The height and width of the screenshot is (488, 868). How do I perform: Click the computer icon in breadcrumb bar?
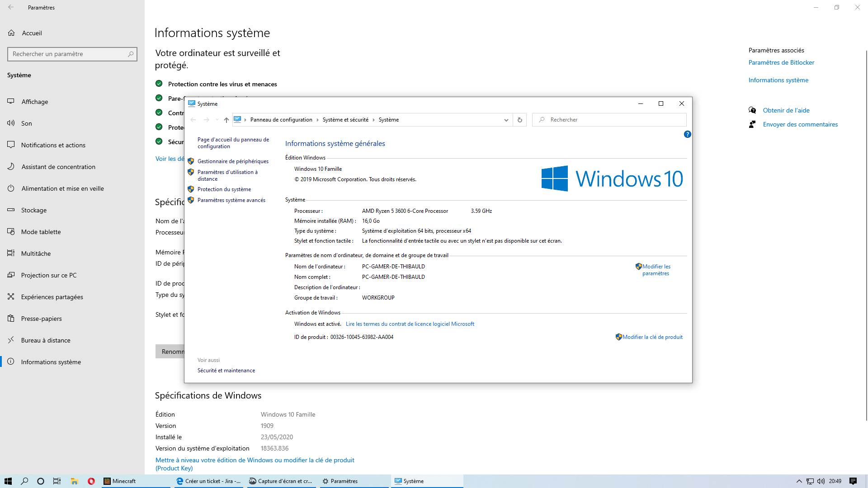pyautogui.click(x=237, y=120)
